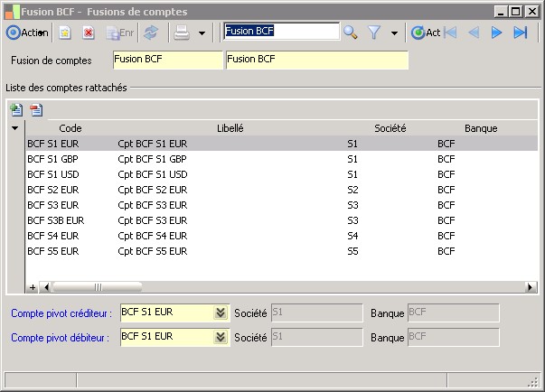This screenshot has height=392, width=545.
Task: Click the Fusion BCF search input field
Action: tap(281, 31)
